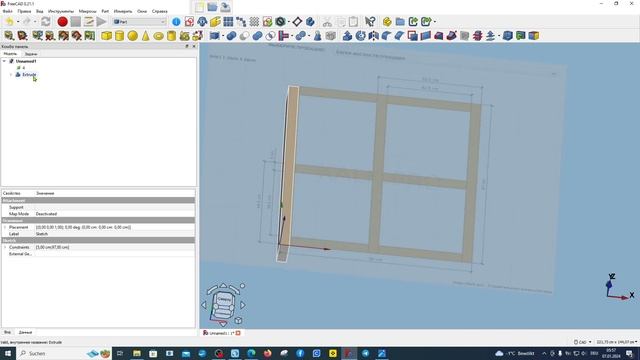Screen dimensions: 640x360
Task: Collapse the Unnamed1 document tree node
Action: pyautogui.click(x=4, y=61)
